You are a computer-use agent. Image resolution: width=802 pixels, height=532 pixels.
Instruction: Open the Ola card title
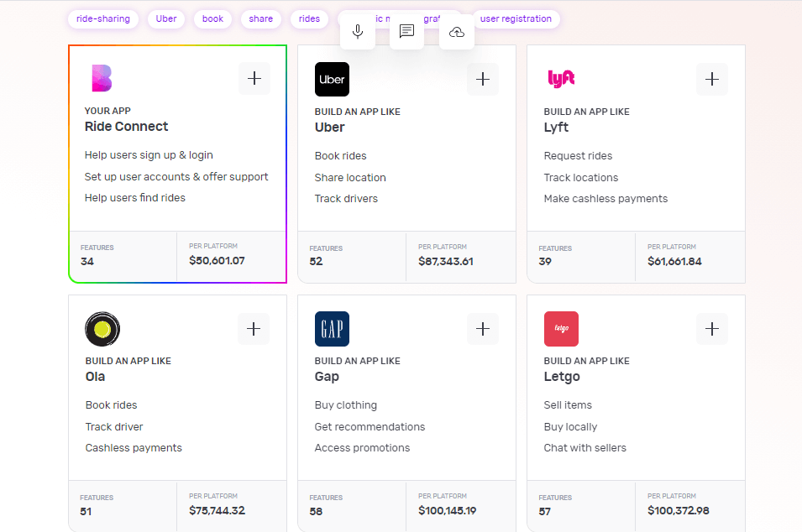(x=95, y=377)
